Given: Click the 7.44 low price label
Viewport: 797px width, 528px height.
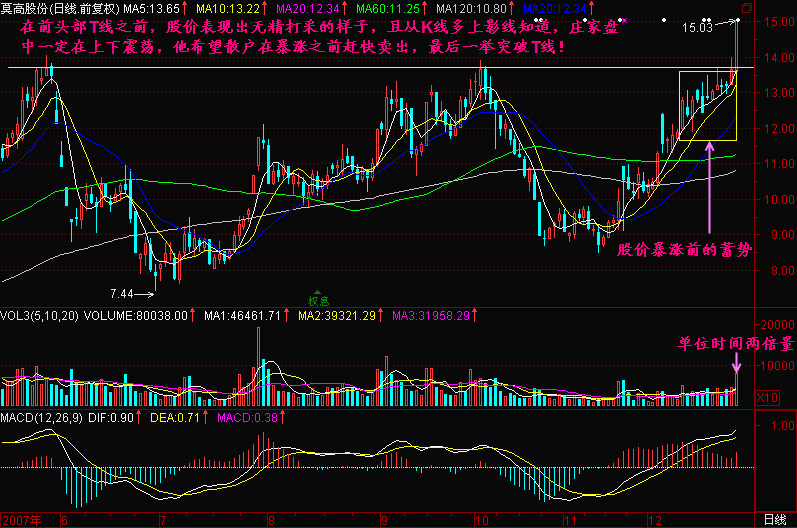Looking at the screenshot, I should click(121, 293).
